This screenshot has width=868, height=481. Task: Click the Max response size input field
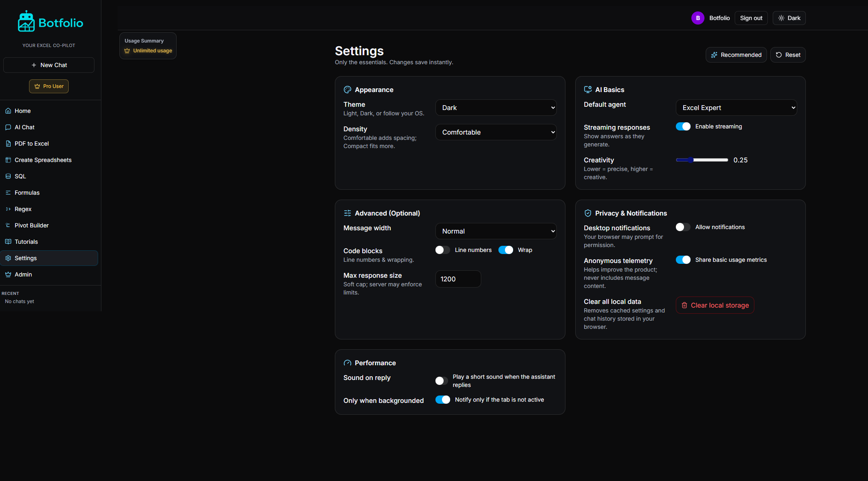click(458, 279)
